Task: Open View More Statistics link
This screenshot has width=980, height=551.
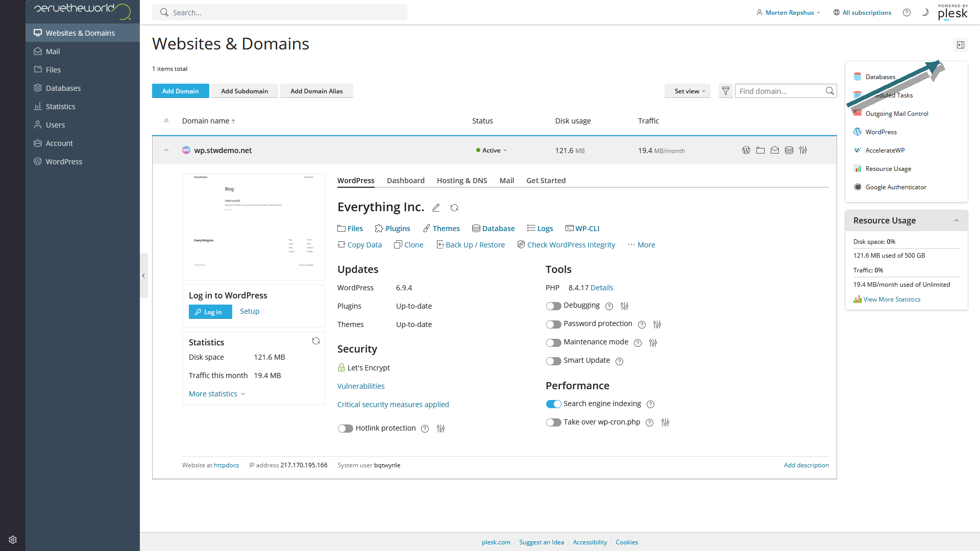Action: pos(887,299)
